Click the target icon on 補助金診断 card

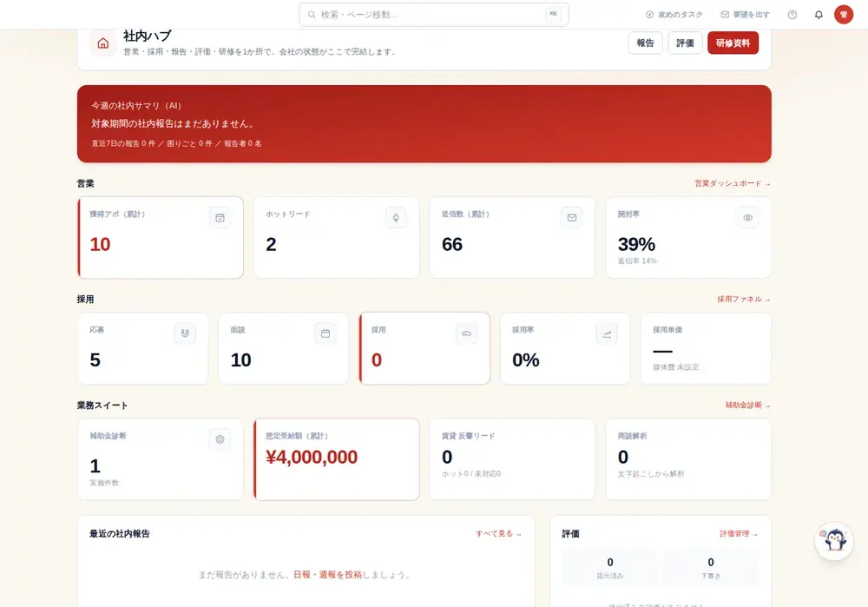(220, 439)
